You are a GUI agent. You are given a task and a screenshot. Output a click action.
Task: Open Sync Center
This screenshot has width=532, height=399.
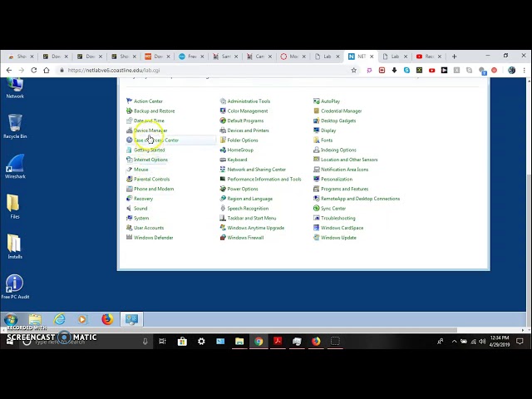333,209
